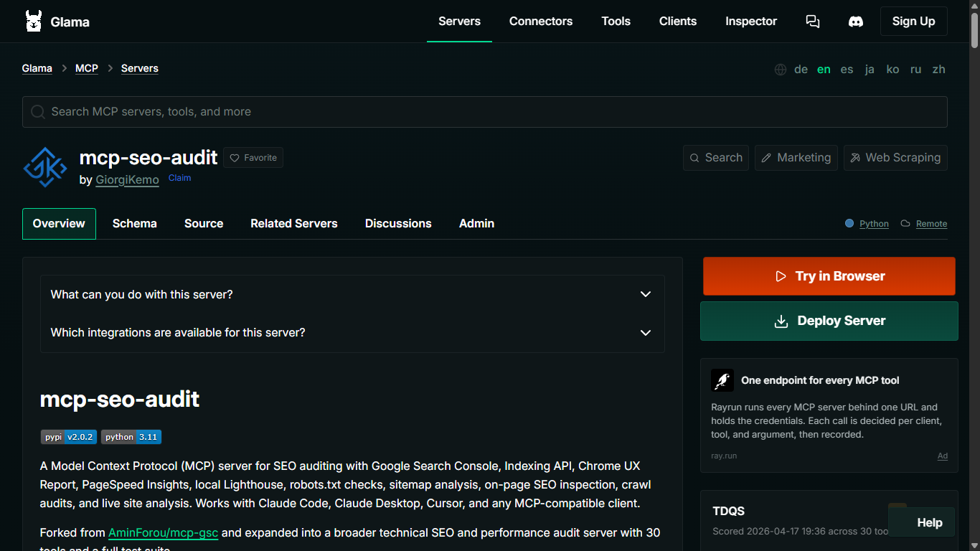
Task: Open the Inspector nav item
Action: tap(751, 22)
